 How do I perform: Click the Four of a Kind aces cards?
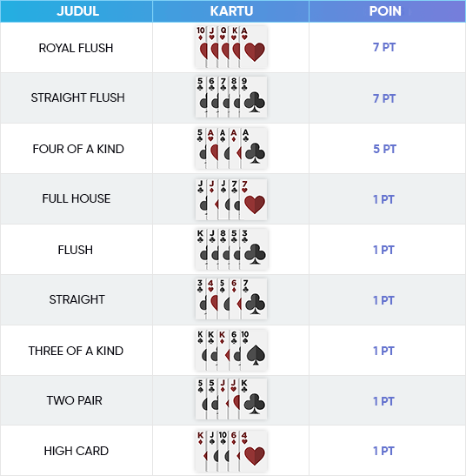[x=231, y=148]
